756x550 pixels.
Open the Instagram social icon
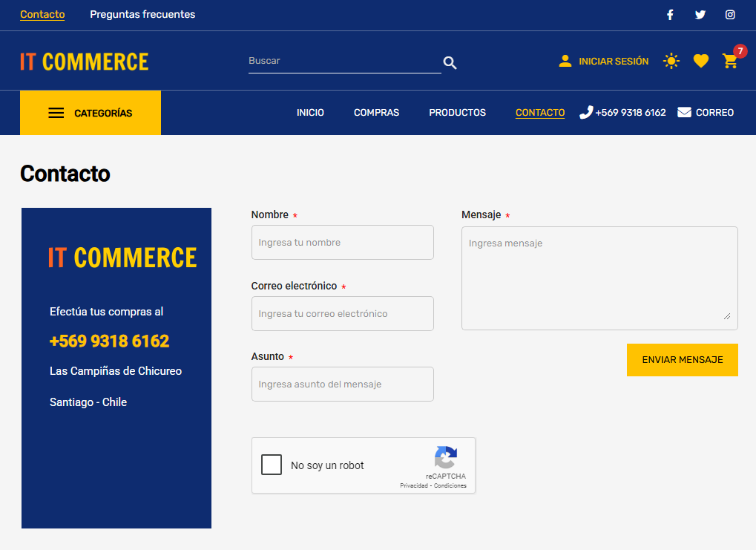[x=730, y=15]
